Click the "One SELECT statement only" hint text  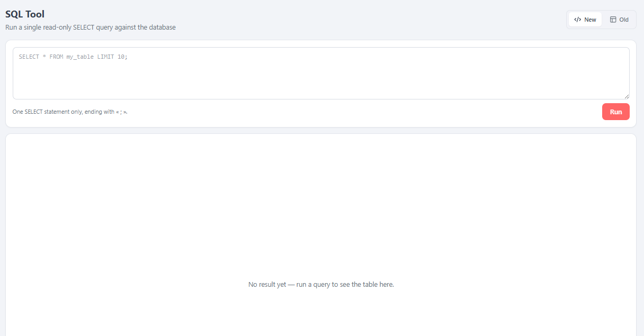[x=70, y=112]
